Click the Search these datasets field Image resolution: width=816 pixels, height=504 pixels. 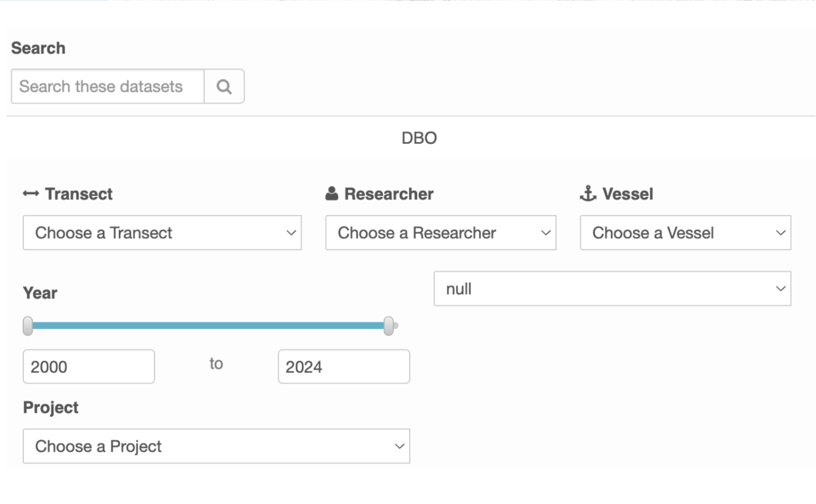[x=108, y=86]
